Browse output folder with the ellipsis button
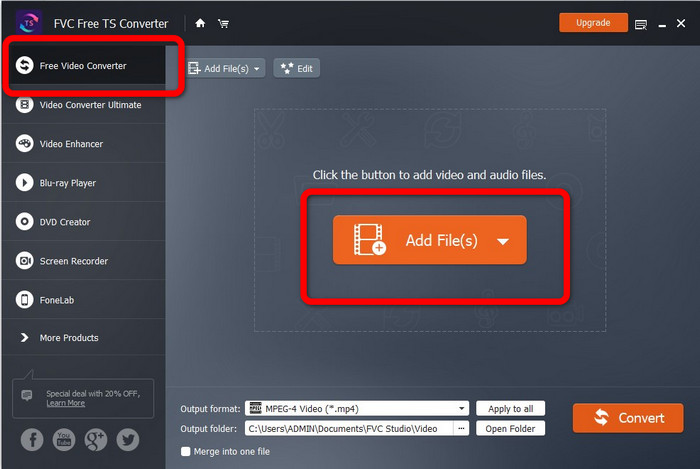 pos(461,428)
